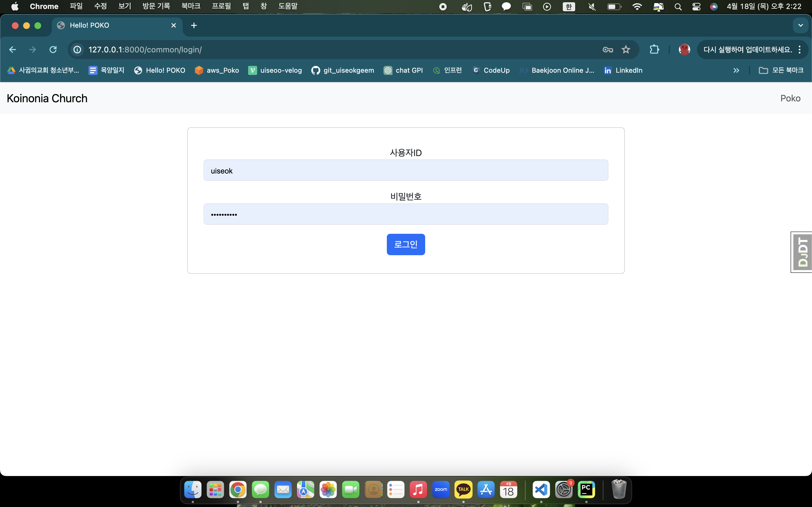Open Visual Studio Code from dock
Image resolution: width=812 pixels, height=507 pixels.
coord(541,490)
